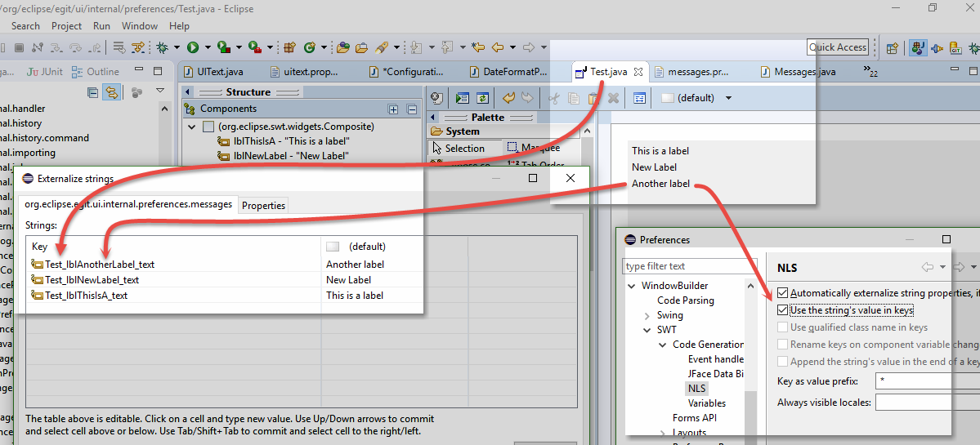Toggle Use the string's value in keys

(x=783, y=310)
